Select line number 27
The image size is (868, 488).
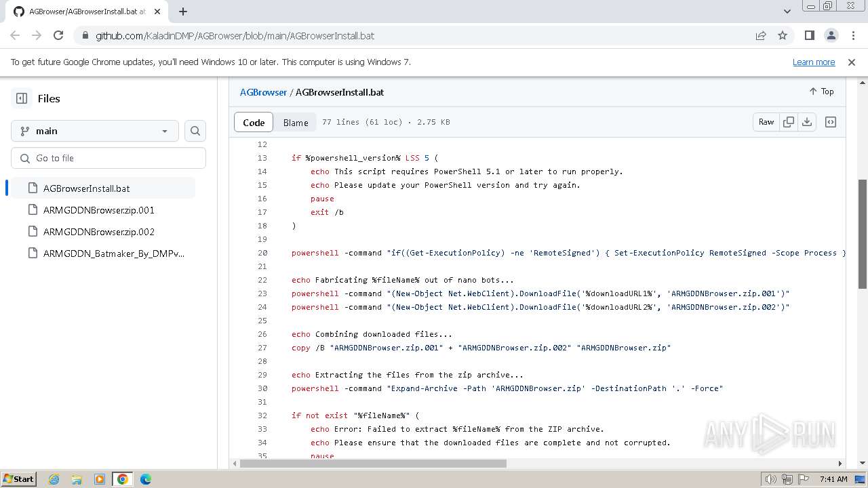tap(262, 348)
